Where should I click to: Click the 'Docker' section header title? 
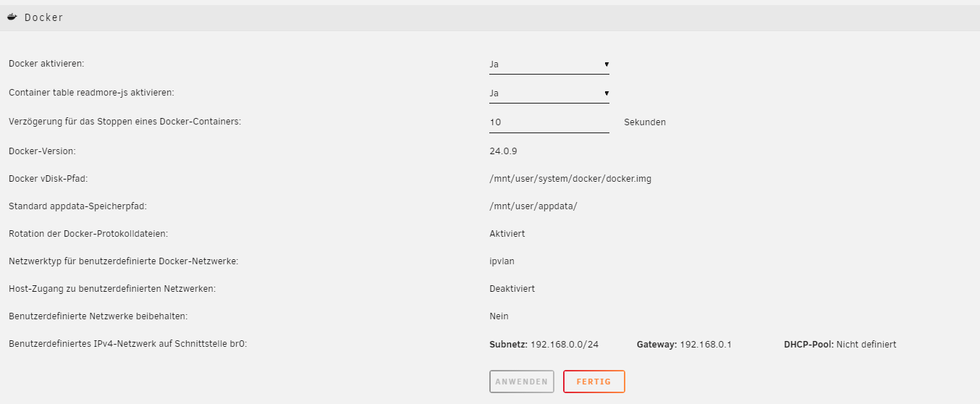[44, 17]
